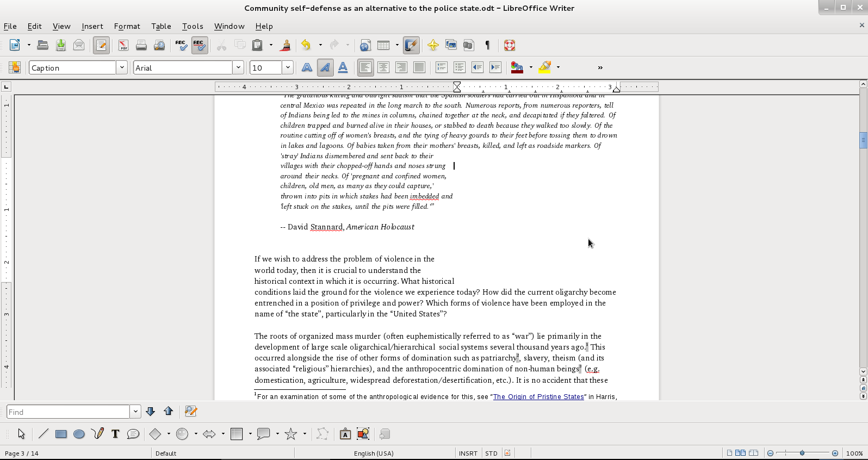Toggle Underline formatting
868x460 pixels.
(x=343, y=67)
